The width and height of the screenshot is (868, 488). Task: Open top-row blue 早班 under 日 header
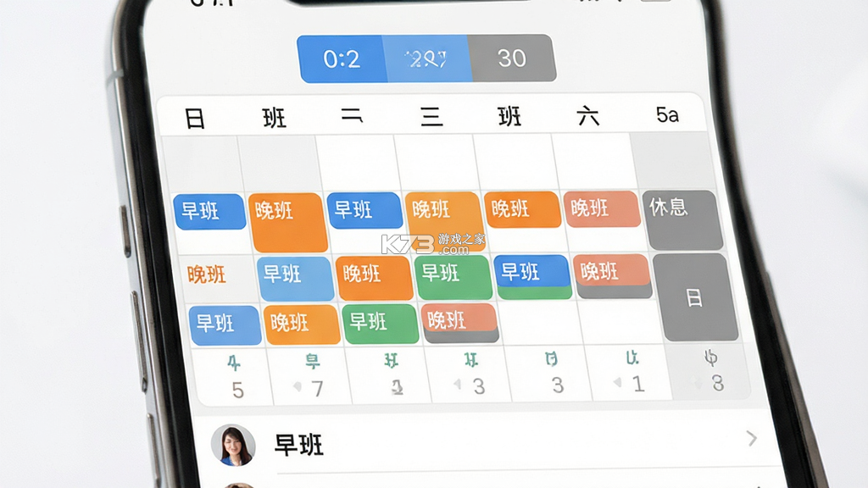click(x=210, y=211)
